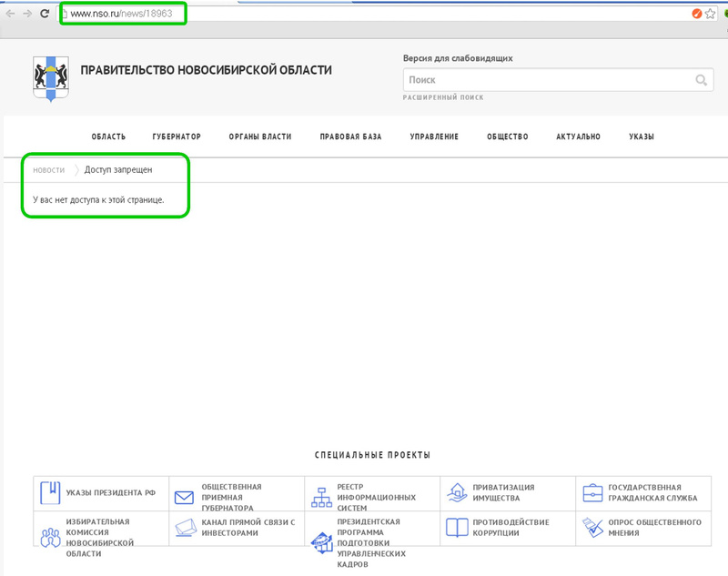The width and height of the screenshot is (728, 576).
Task: Open Указы Президента РФ project tile
Action: [100, 493]
